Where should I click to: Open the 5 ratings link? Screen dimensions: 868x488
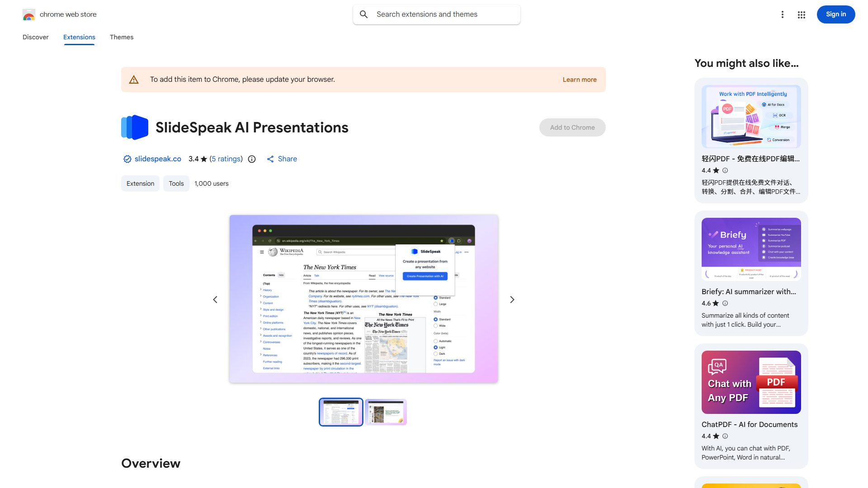(x=226, y=159)
